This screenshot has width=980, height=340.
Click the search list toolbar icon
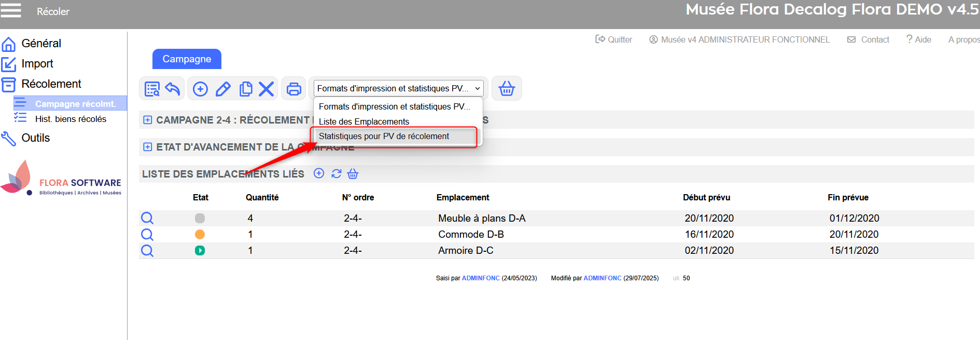click(152, 89)
